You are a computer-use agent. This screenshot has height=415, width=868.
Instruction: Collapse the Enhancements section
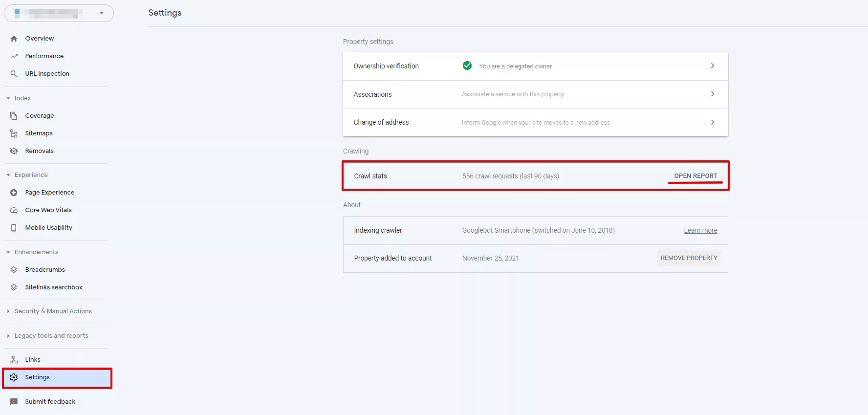click(8, 252)
